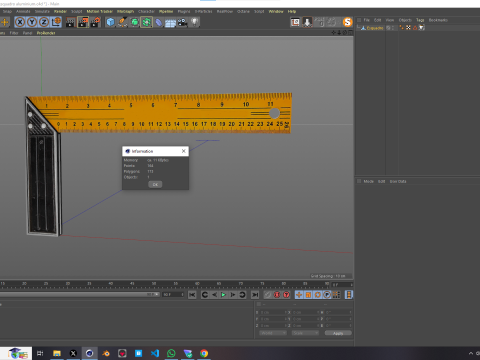Open the Mode menu in Attributes Manager
The height and width of the screenshot is (360, 480).
pos(368,181)
